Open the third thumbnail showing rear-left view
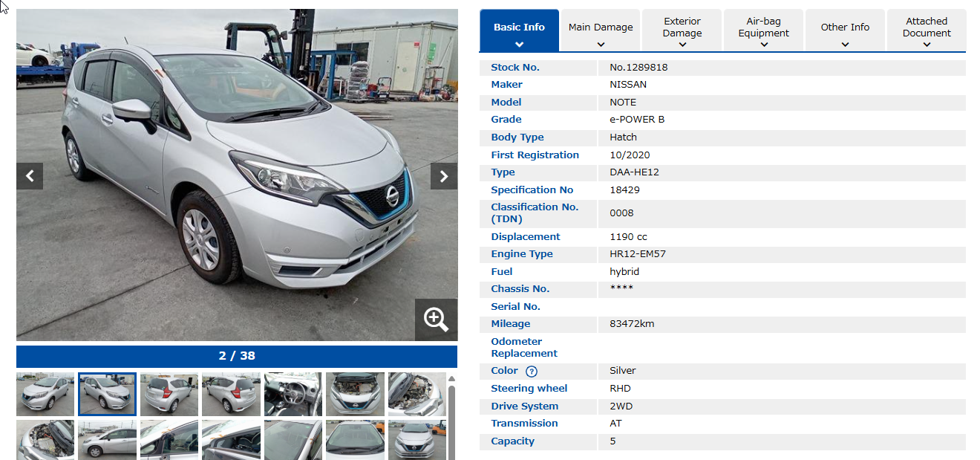The width and height of the screenshot is (980, 460). pos(169,394)
